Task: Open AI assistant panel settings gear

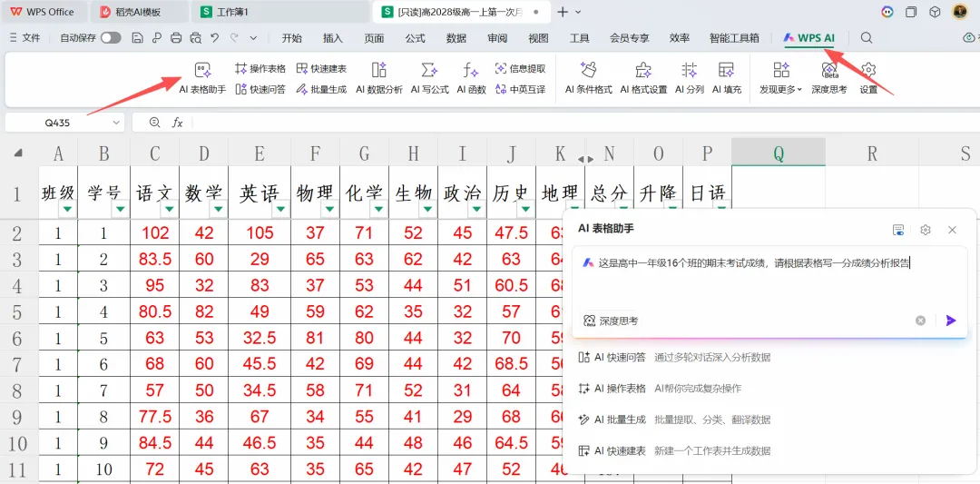Action: point(926,230)
